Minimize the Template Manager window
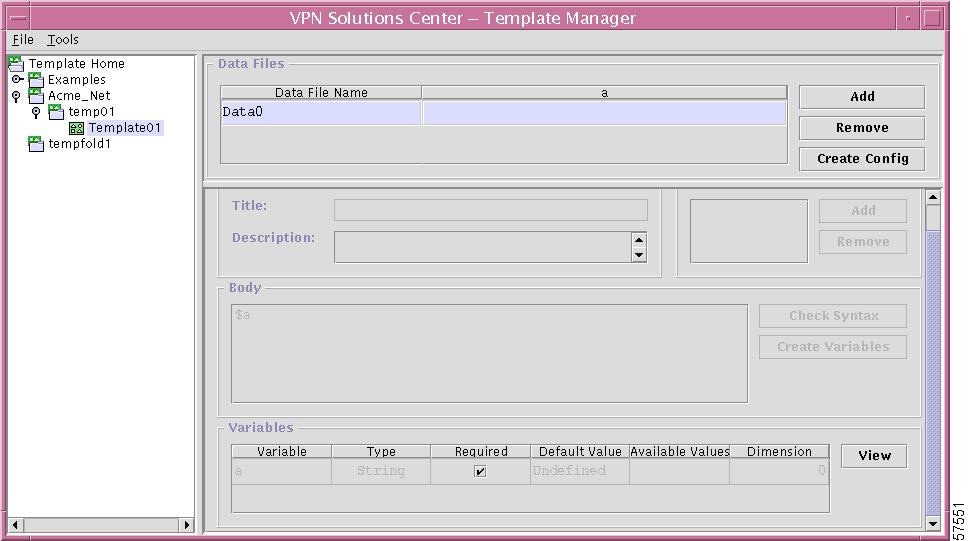The width and height of the screenshot is (968, 541). point(908,18)
